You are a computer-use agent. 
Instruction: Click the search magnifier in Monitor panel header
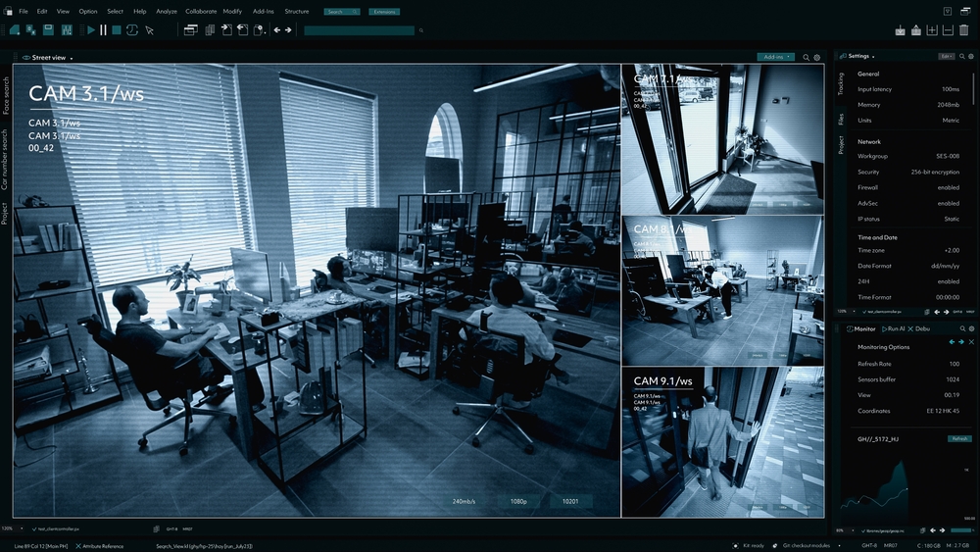(x=962, y=328)
